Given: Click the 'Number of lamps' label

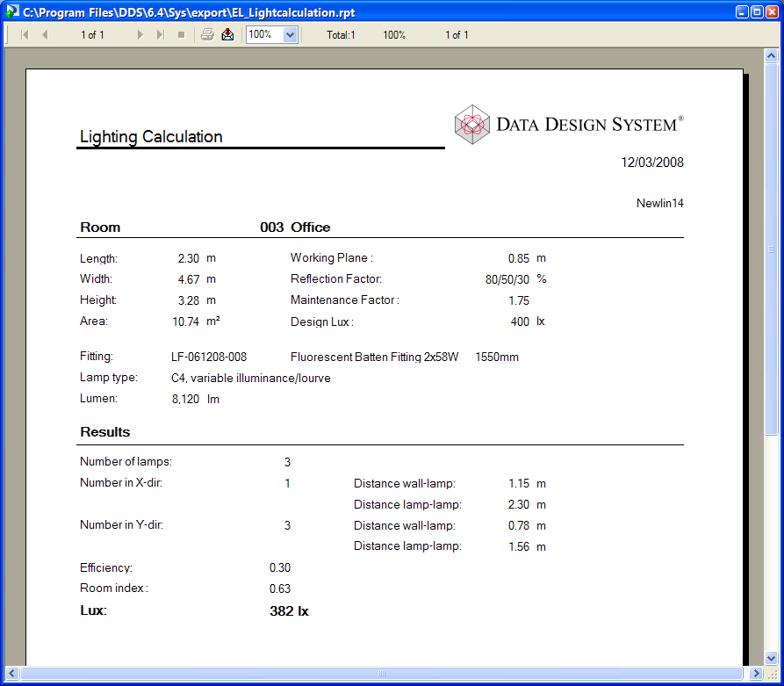Looking at the screenshot, I should [126, 461].
